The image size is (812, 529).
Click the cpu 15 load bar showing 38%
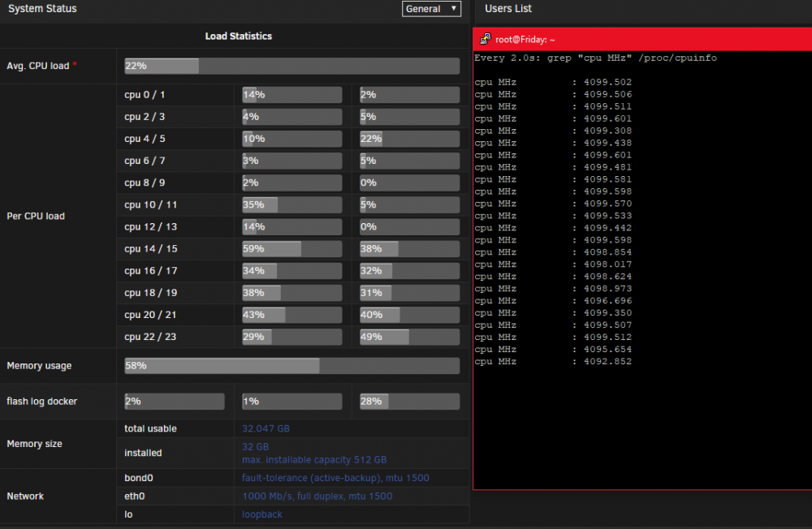point(409,249)
